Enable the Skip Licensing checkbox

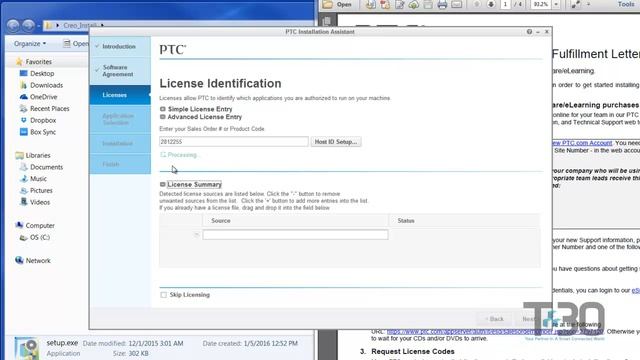point(163,295)
